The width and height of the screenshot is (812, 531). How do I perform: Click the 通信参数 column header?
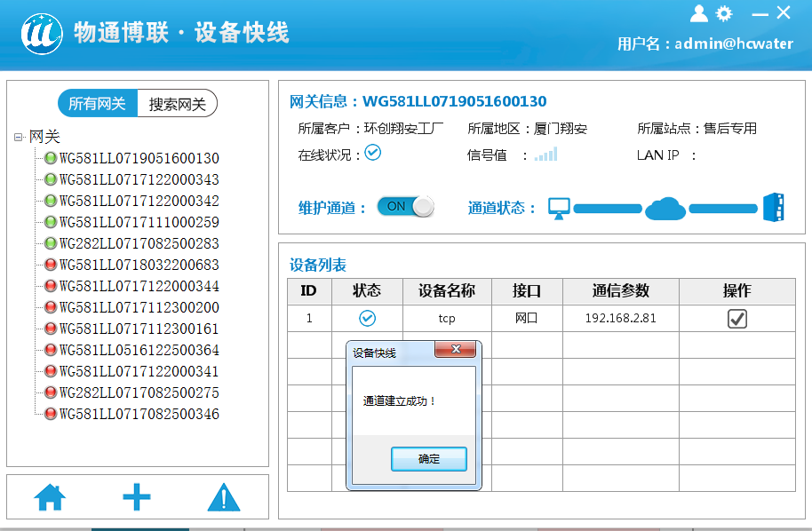[621, 291]
